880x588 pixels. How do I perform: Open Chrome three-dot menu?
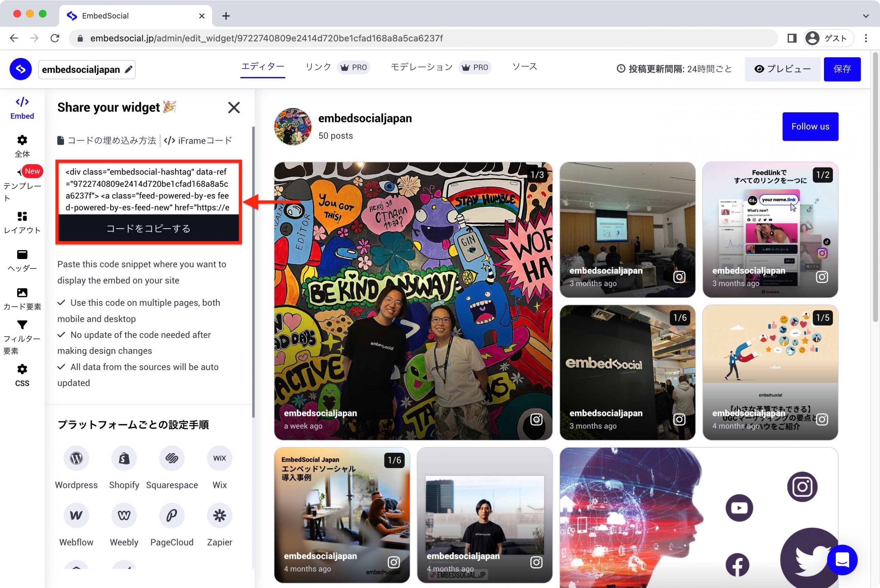(x=866, y=38)
